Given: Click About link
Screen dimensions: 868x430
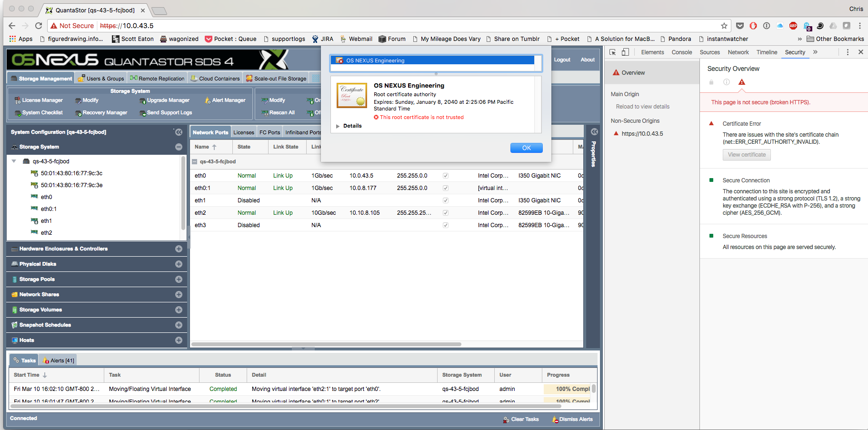Looking at the screenshot, I should [x=588, y=60].
